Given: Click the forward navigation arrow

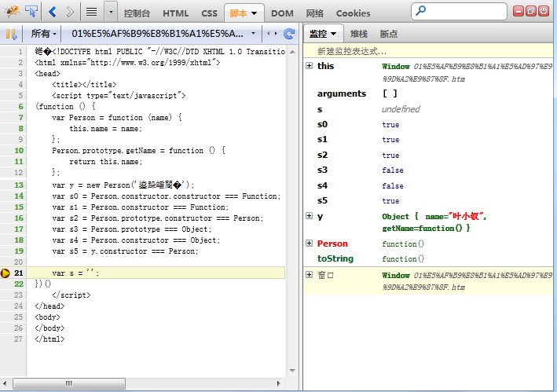Looking at the screenshot, I should (x=70, y=12).
